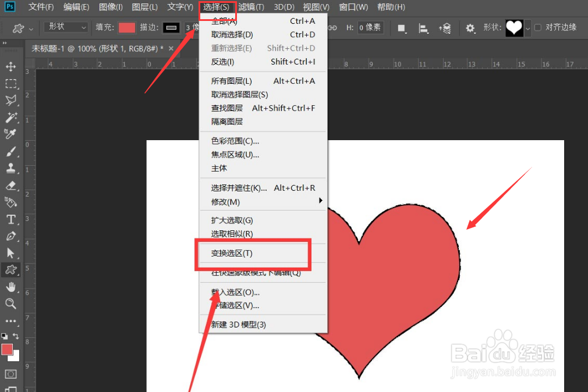This screenshot has width=588, height=392.
Task: Open the 帮助(H) menu
Action: 391,7
